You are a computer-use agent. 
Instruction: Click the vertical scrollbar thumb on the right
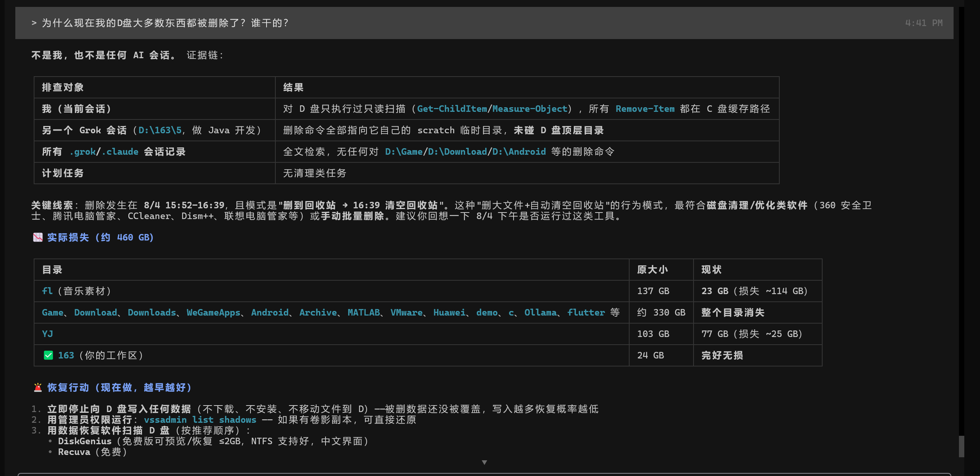click(961, 446)
